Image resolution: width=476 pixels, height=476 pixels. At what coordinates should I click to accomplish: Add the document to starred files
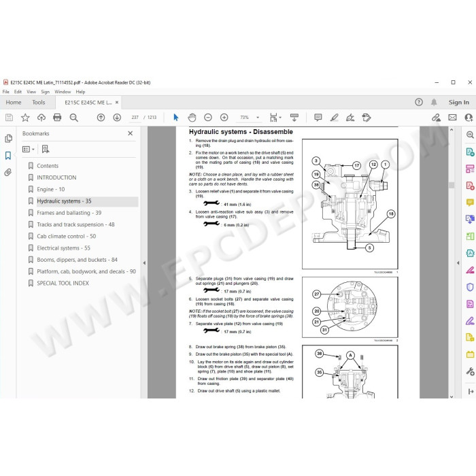25,118
